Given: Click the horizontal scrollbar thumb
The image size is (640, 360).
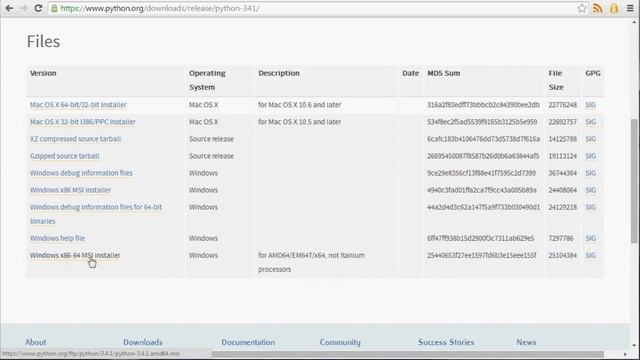Looking at the screenshot, I should (x=407, y=354).
